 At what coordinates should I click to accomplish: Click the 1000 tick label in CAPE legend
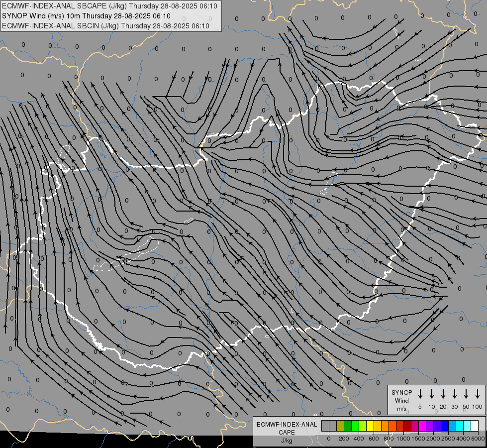pos(403,439)
